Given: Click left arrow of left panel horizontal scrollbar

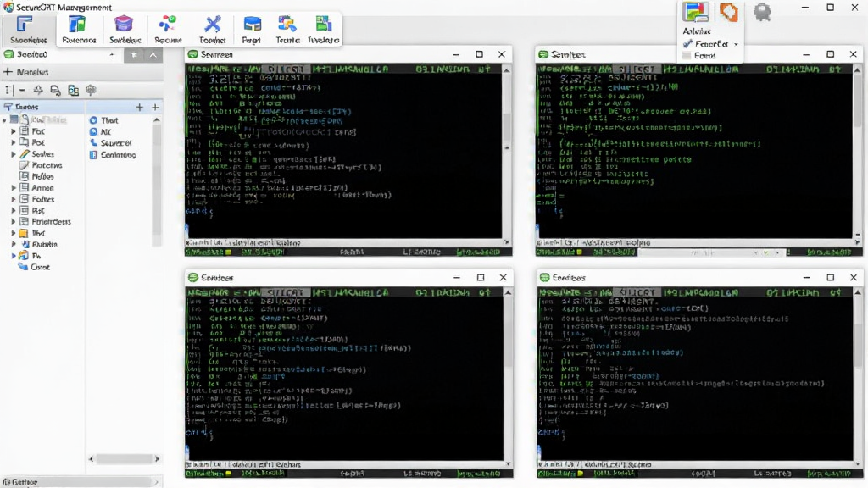Looking at the screenshot, I should [x=92, y=458].
